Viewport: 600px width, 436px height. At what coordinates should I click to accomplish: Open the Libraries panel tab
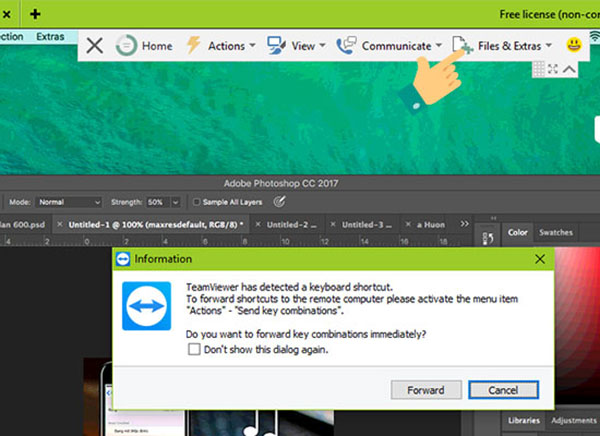click(524, 420)
